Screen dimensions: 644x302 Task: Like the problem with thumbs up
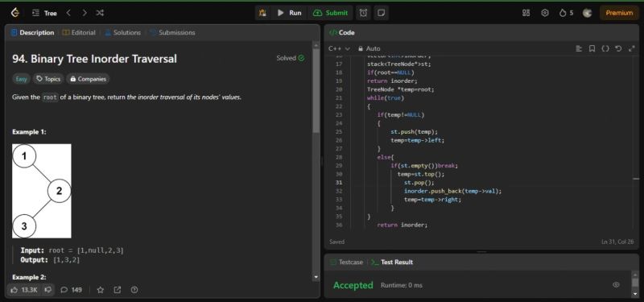tap(24, 290)
